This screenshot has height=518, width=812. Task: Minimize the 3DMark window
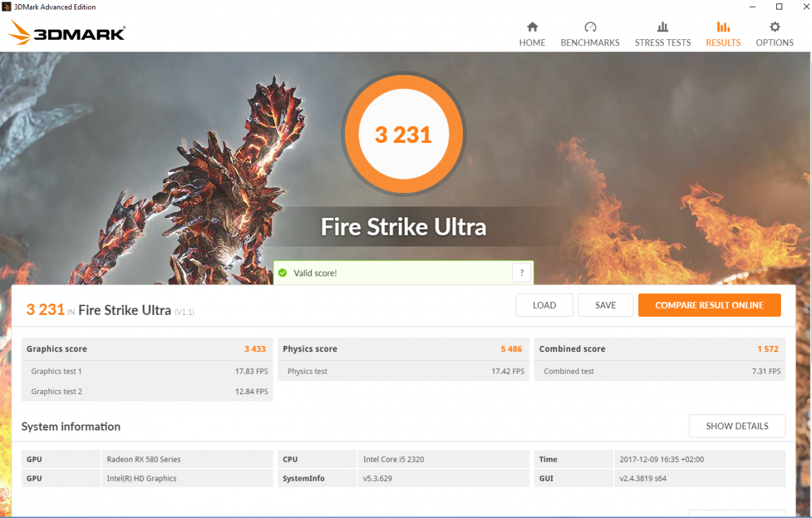point(753,7)
